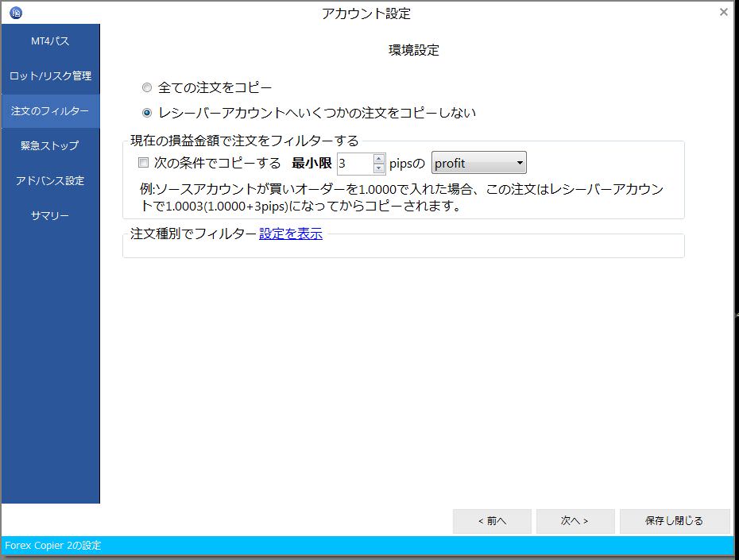The image size is (739, 560).
Task: Click the Forex Copier 2の設定 status bar
Action: pyautogui.click(x=53, y=546)
